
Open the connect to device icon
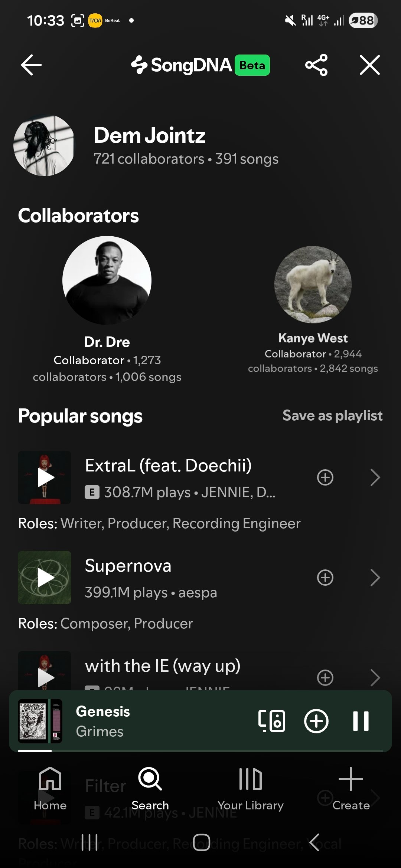click(x=272, y=721)
